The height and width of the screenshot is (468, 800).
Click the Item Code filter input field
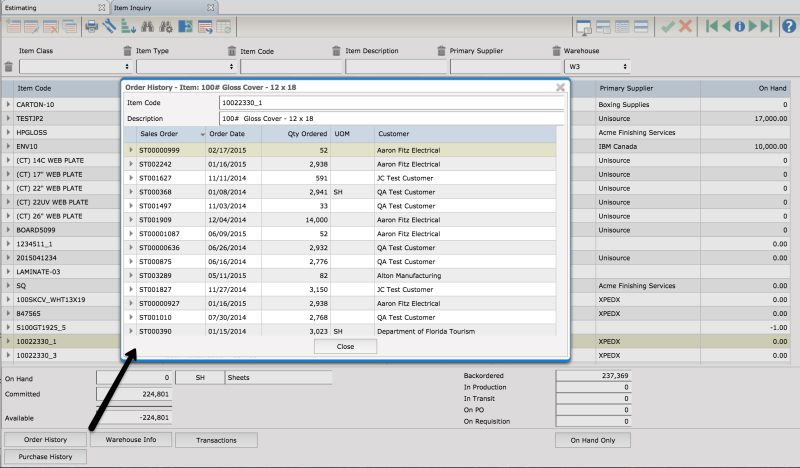pyautogui.click(x=291, y=66)
